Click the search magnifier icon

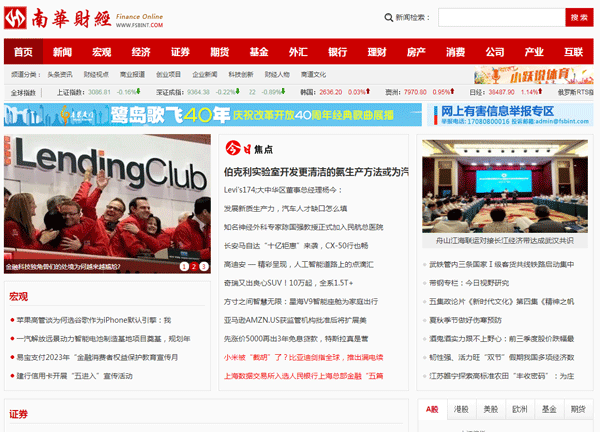pyautogui.click(x=388, y=18)
